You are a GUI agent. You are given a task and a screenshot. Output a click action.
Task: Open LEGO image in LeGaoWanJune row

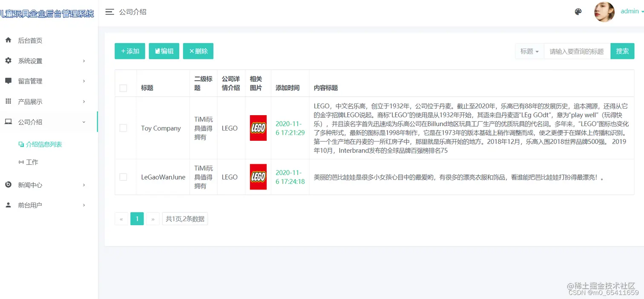pos(258,177)
